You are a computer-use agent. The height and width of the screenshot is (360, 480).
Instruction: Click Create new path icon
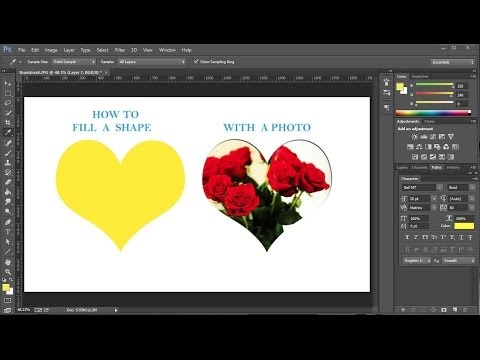pyautogui.click(x=455, y=310)
